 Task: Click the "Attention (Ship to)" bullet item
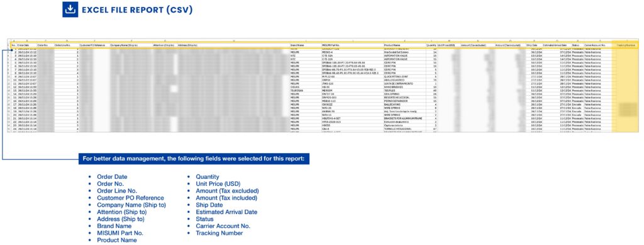pos(121,212)
